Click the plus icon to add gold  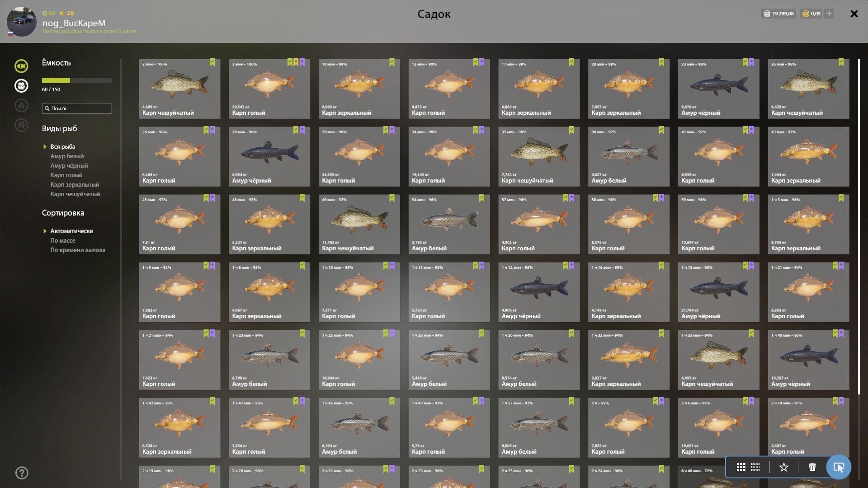coord(829,14)
